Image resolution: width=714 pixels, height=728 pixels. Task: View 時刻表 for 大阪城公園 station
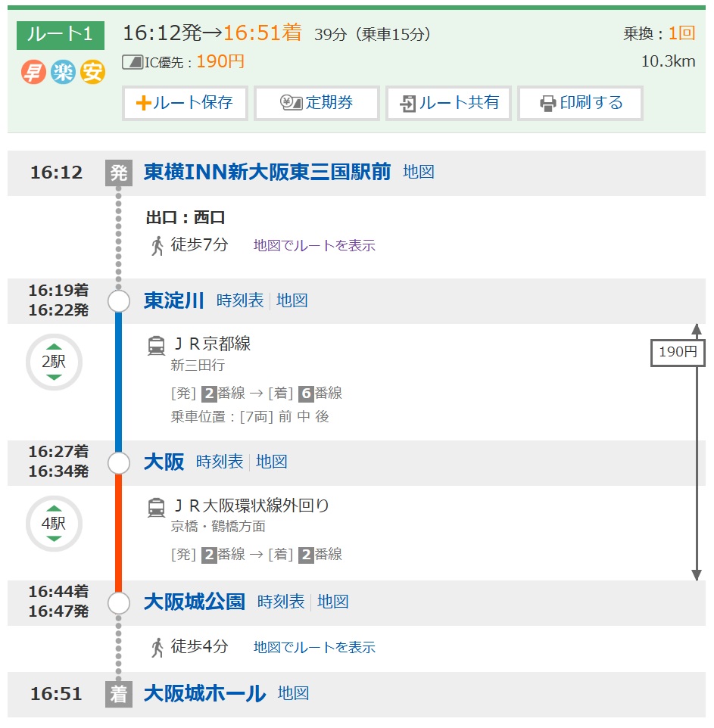click(281, 602)
